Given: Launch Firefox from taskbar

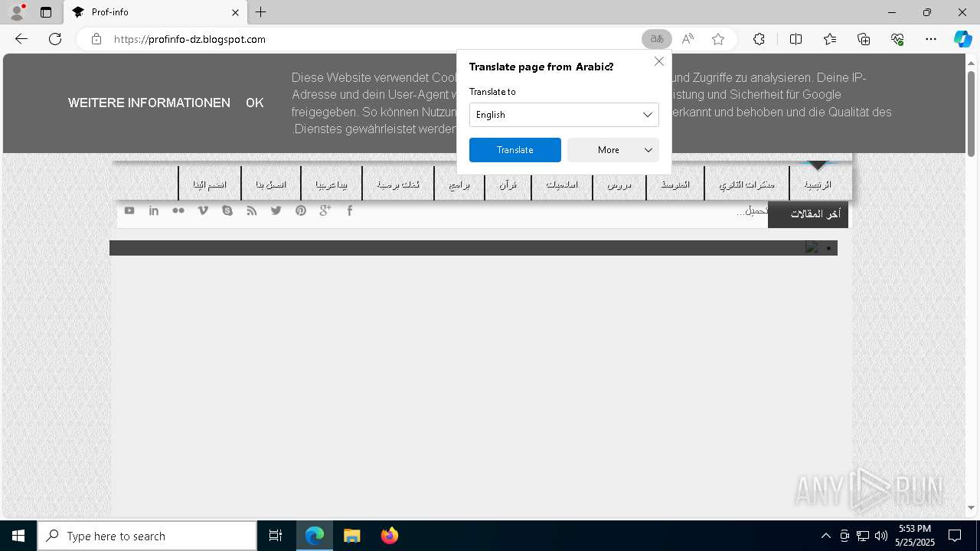Looking at the screenshot, I should [390, 536].
